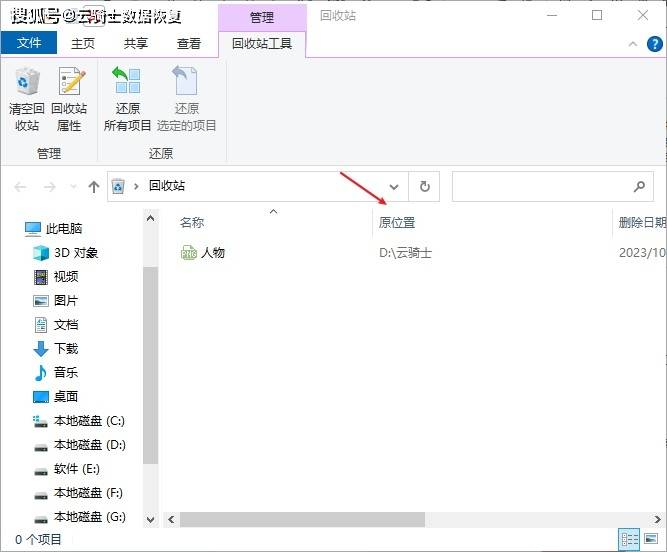
Task: Switch to the 查看 (View) tab
Action: 188,43
